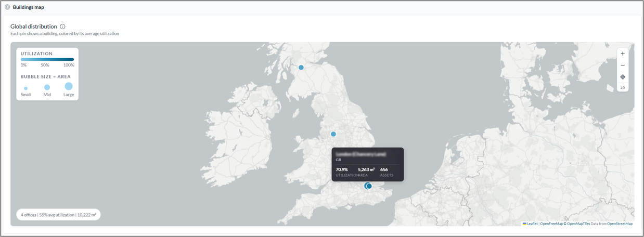Image resolution: width=644 pixels, height=237 pixels.
Task: Click the info icon next to Global distribution
Action: (62, 27)
